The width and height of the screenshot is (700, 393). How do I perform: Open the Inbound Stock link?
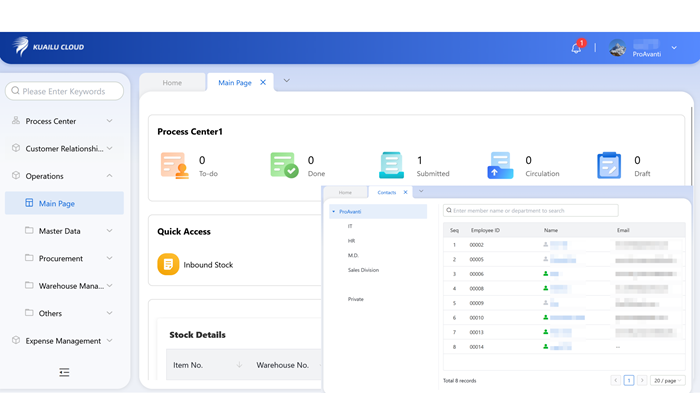(208, 265)
